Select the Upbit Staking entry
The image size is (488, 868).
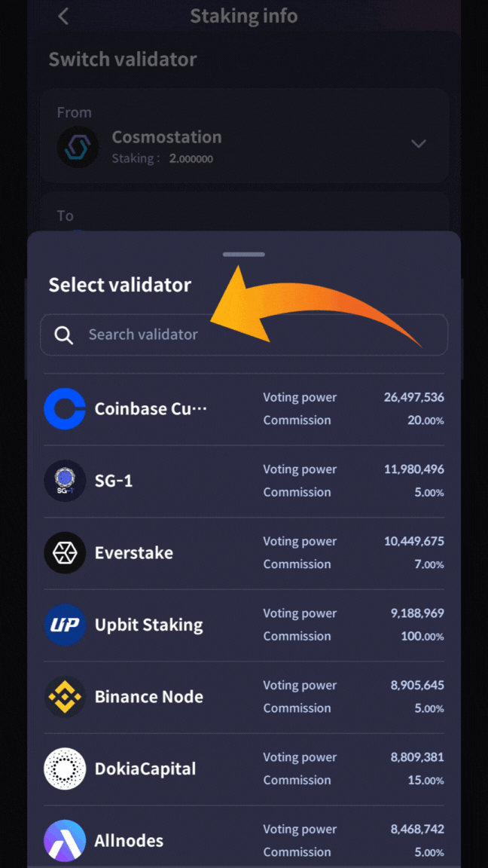pyautogui.click(x=148, y=625)
